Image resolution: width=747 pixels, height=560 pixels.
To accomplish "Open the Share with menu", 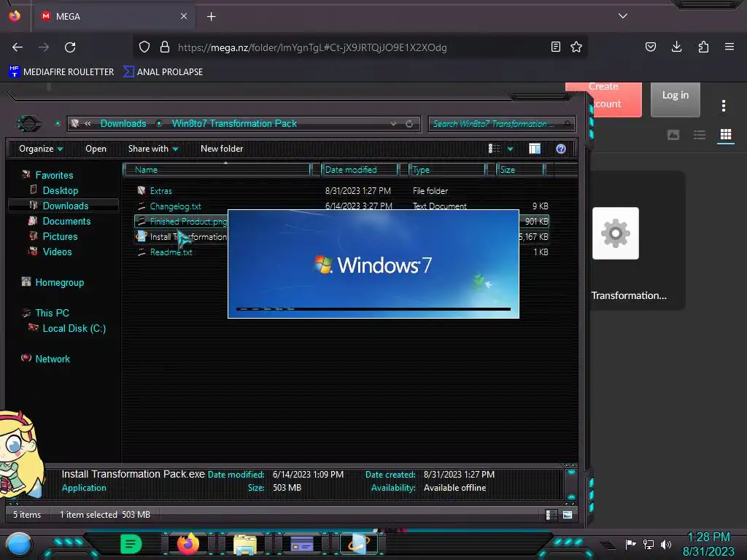I will (x=153, y=149).
